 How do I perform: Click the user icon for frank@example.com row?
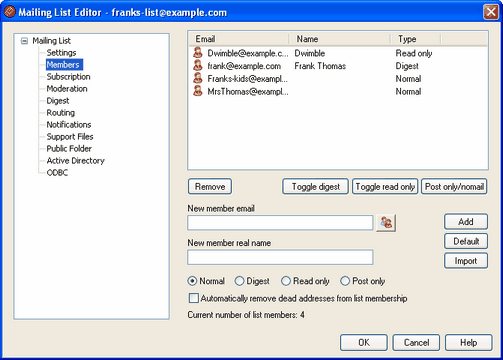coord(198,65)
